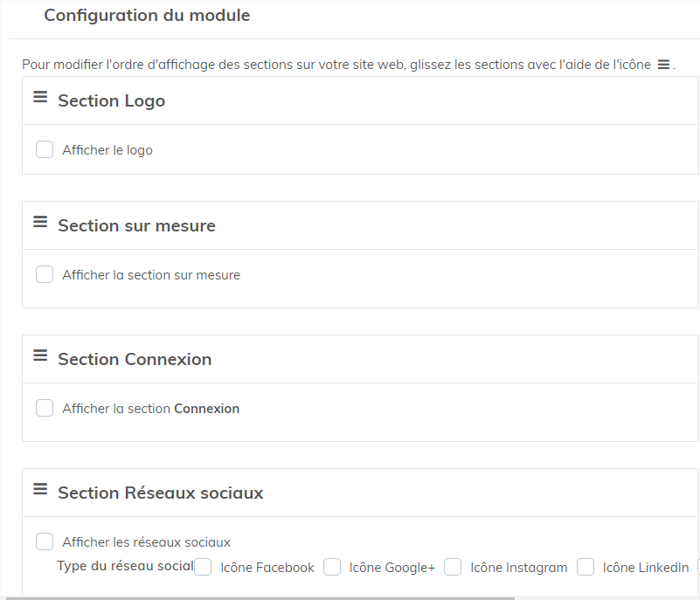Tick 'Afficher les réseaux sociaux' checkbox
Image resolution: width=700 pixels, height=600 pixels.
(x=45, y=542)
